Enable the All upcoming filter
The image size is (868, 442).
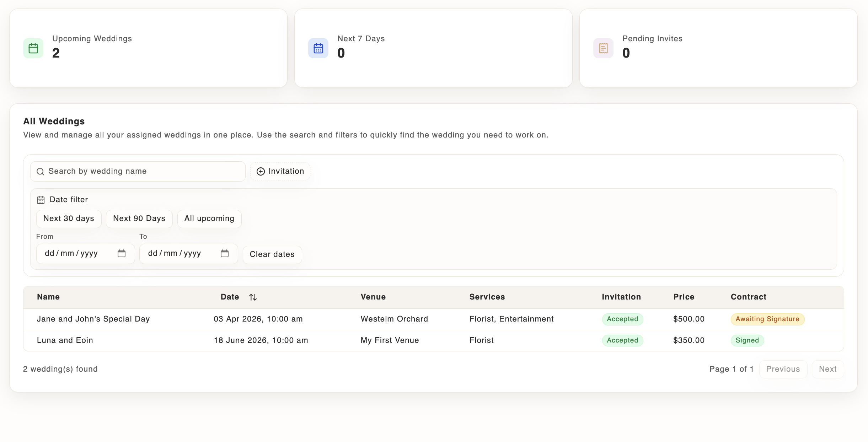click(x=209, y=219)
